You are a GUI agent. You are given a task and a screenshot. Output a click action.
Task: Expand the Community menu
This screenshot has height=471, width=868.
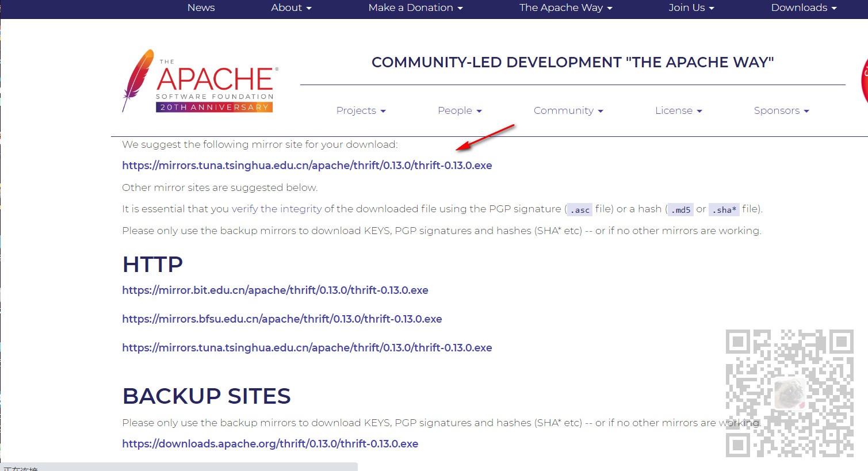pos(568,110)
